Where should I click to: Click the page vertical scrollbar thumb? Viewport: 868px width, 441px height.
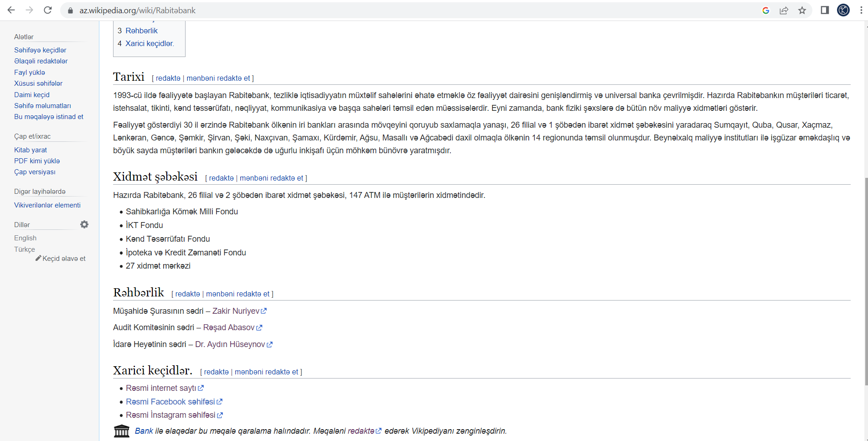tap(866, 281)
